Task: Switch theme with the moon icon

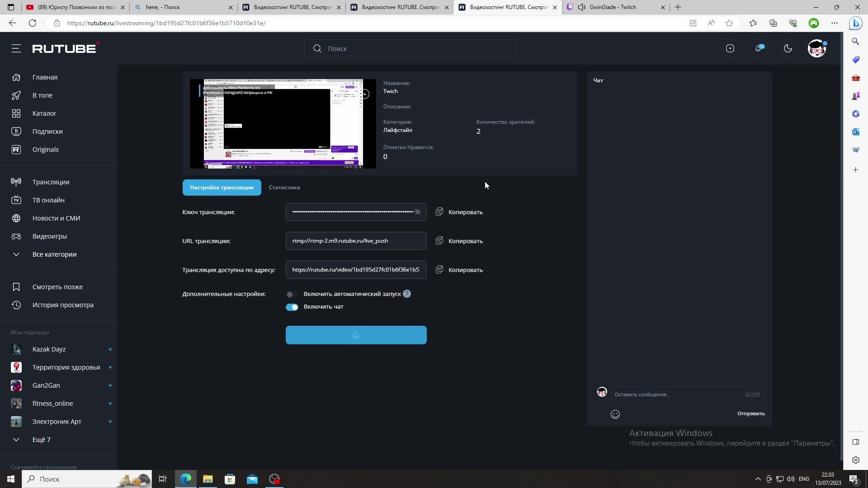Action: (788, 48)
